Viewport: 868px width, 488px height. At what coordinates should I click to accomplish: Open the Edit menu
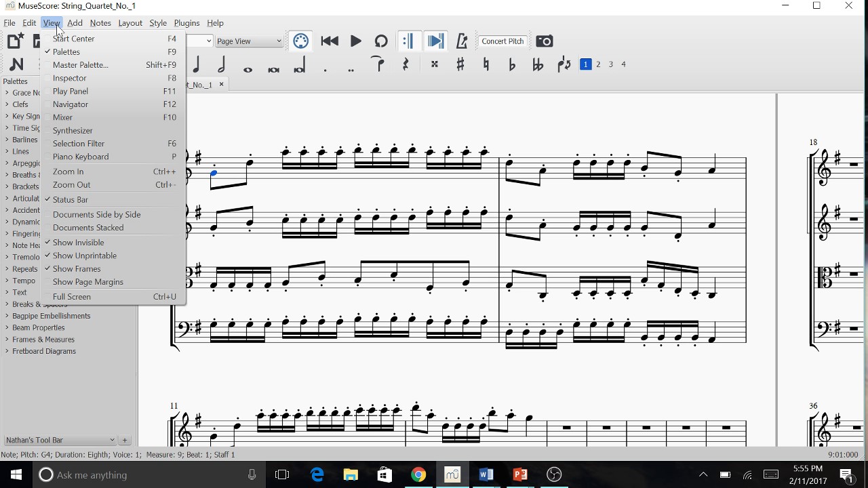29,23
